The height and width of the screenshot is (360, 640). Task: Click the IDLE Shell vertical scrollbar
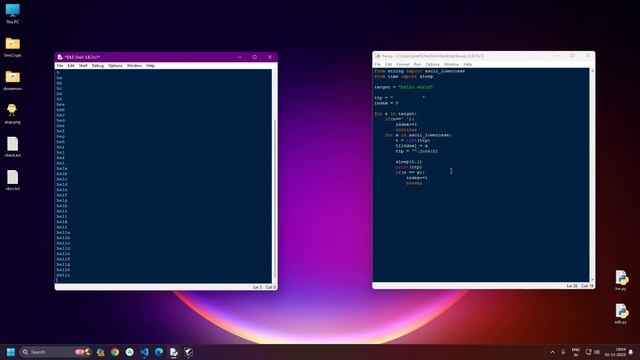pyautogui.click(x=274, y=176)
